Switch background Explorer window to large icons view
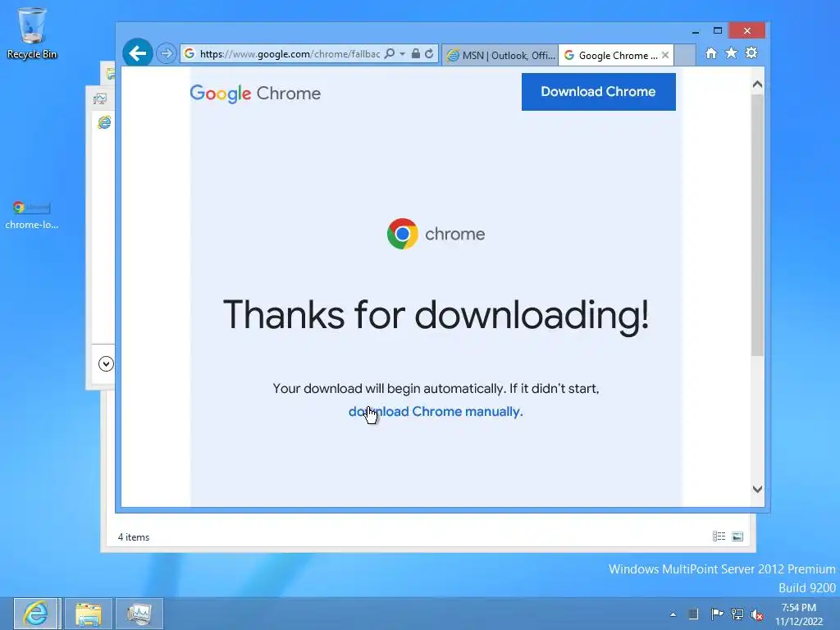 point(737,536)
